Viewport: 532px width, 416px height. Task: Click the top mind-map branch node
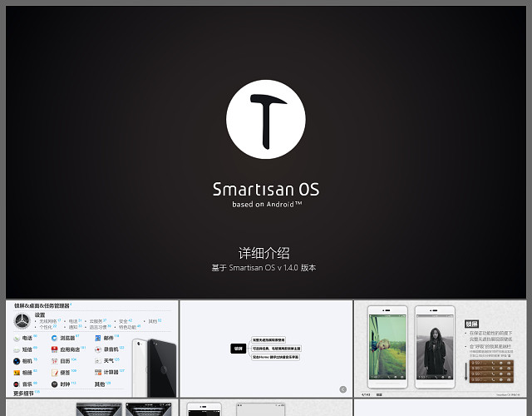268,340
